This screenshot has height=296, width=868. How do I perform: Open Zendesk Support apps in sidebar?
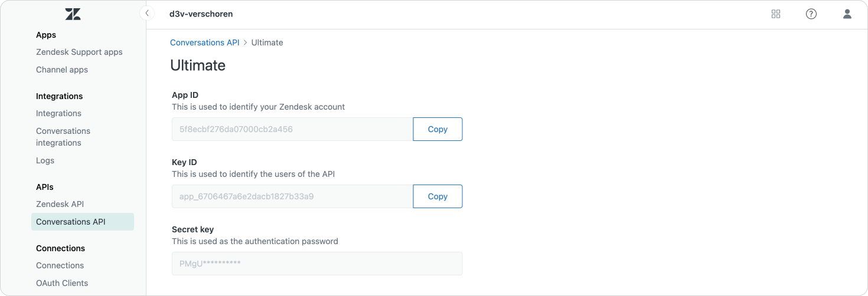point(79,52)
